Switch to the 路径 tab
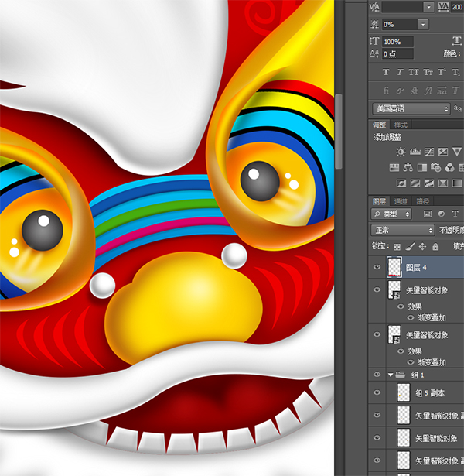The height and width of the screenshot is (476, 464). 422,201
